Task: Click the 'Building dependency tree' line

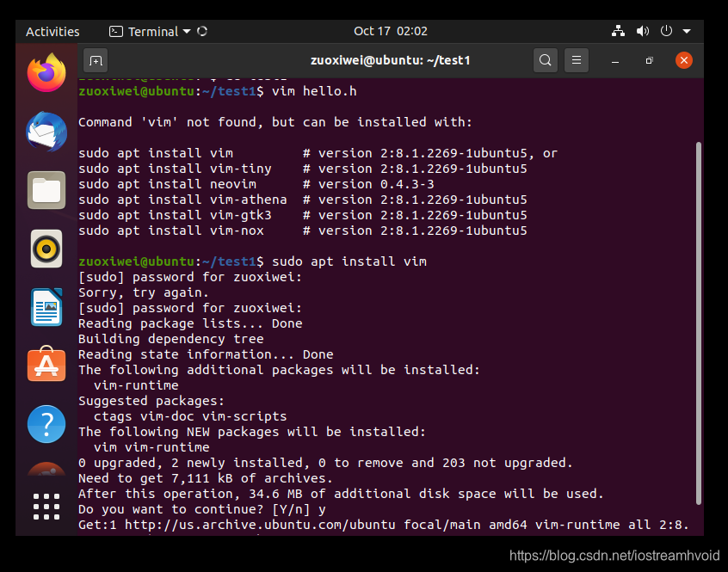Action: (x=171, y=339)
